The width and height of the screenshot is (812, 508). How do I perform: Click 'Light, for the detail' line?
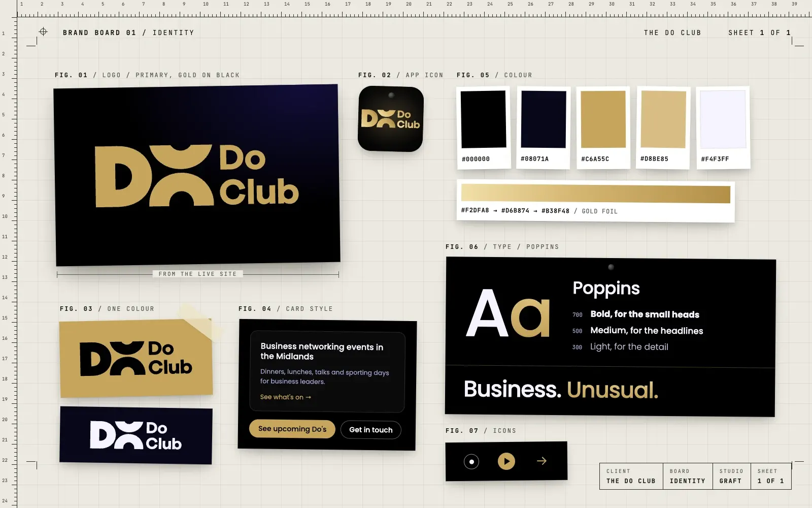click(629, 347)
